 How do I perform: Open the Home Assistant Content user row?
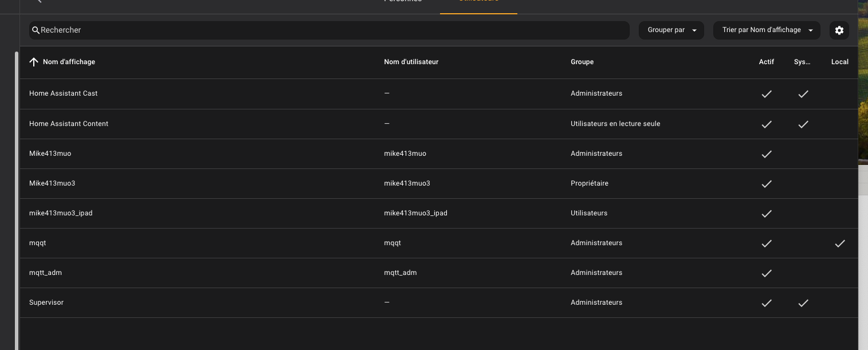69,124
